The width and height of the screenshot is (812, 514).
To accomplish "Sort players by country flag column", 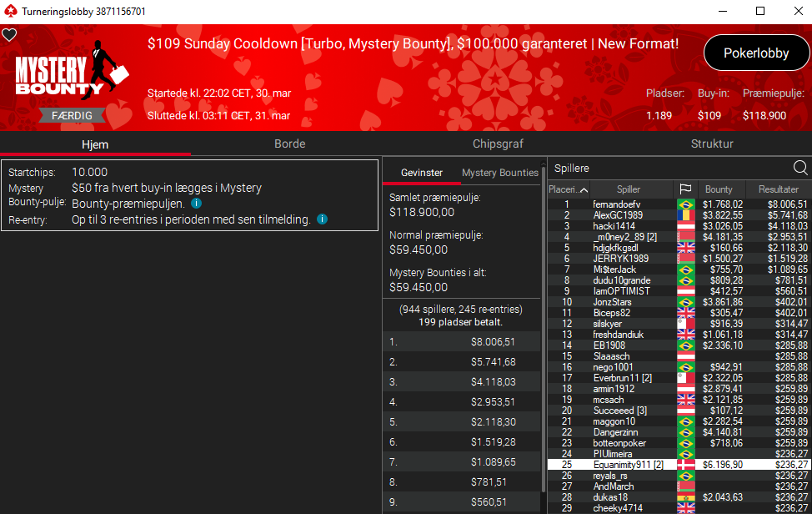I will point(685,189).
